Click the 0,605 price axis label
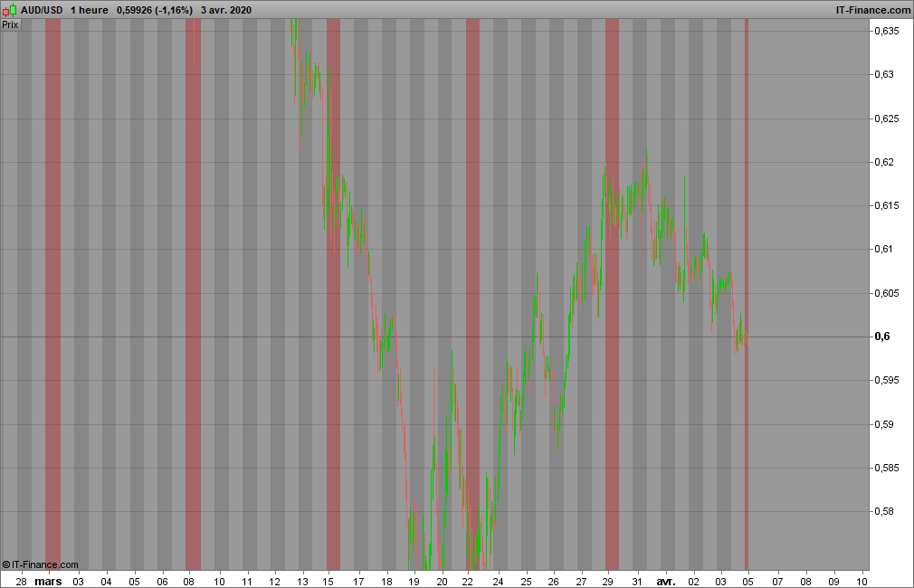914x588 pixels. point(886,293)
